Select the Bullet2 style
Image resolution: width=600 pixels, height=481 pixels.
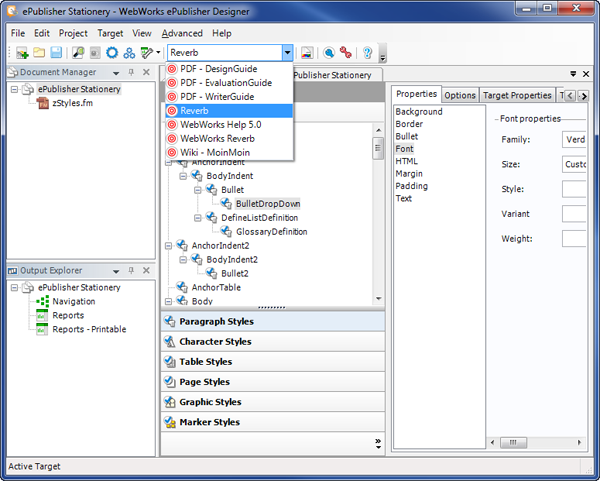pos(235,274)
